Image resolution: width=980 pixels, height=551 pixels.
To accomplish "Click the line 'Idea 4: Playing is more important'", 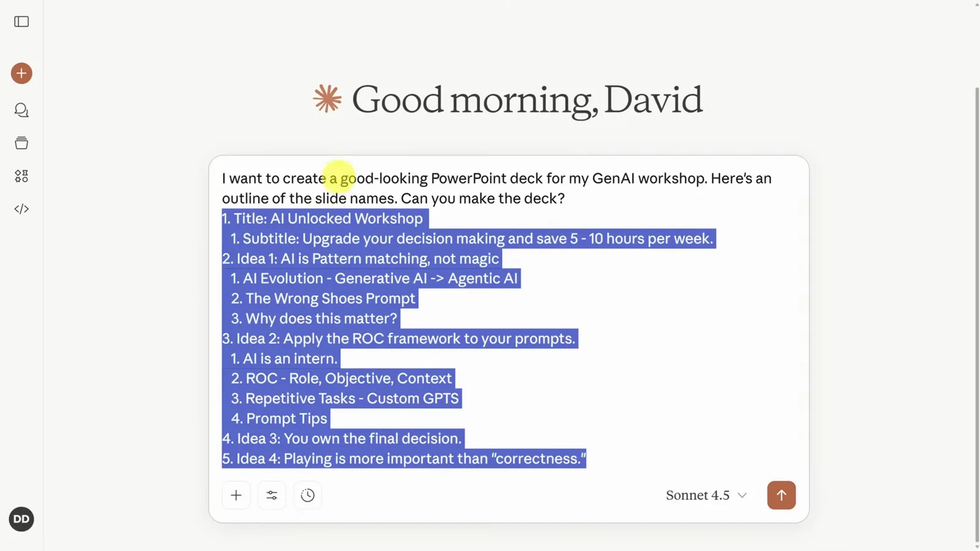I will tap(404, 459).
